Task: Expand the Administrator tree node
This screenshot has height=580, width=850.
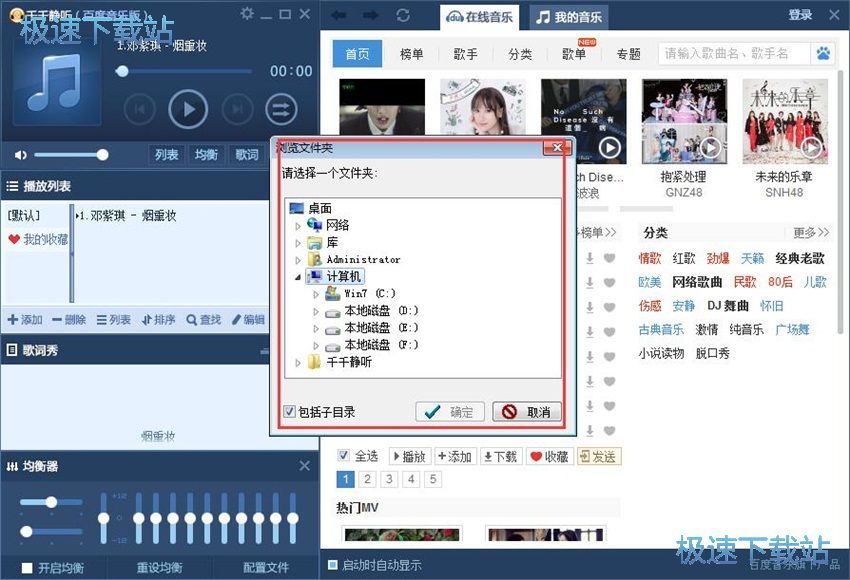Action: [298, 260]
